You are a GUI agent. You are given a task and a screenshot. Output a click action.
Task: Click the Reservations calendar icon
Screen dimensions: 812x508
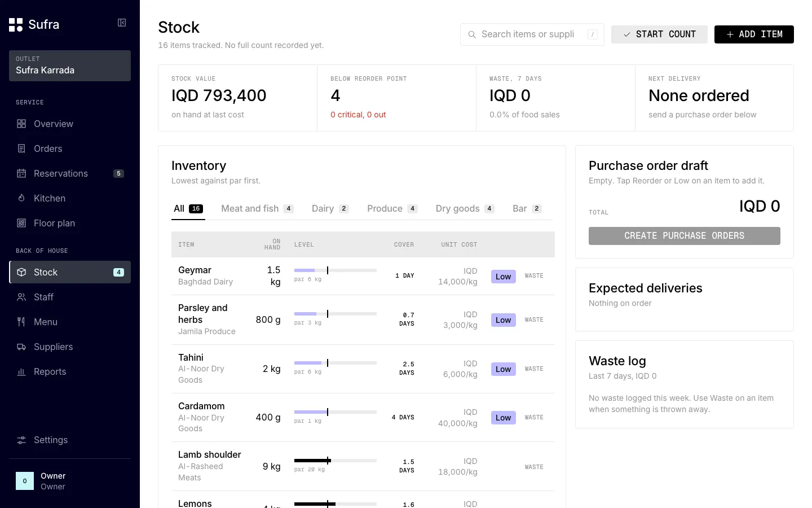pos(21,173)
